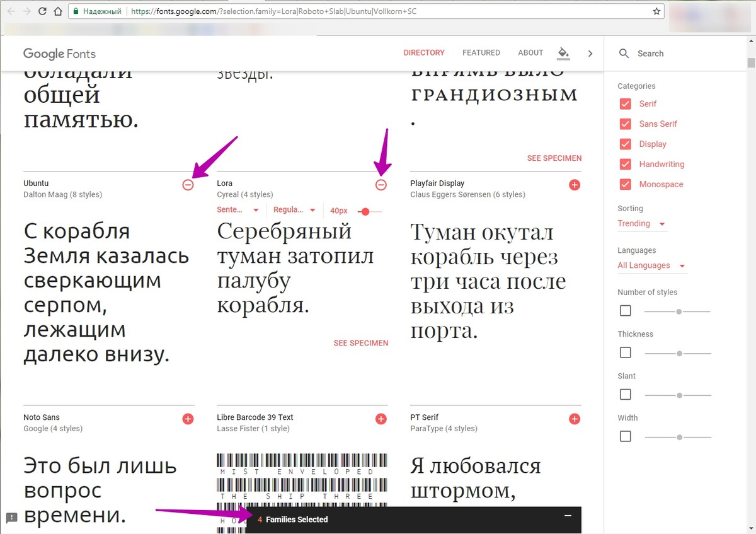The image size is (756, 534).
Task: Uncheck the Sans Serif category
Action: pos(625,124)
